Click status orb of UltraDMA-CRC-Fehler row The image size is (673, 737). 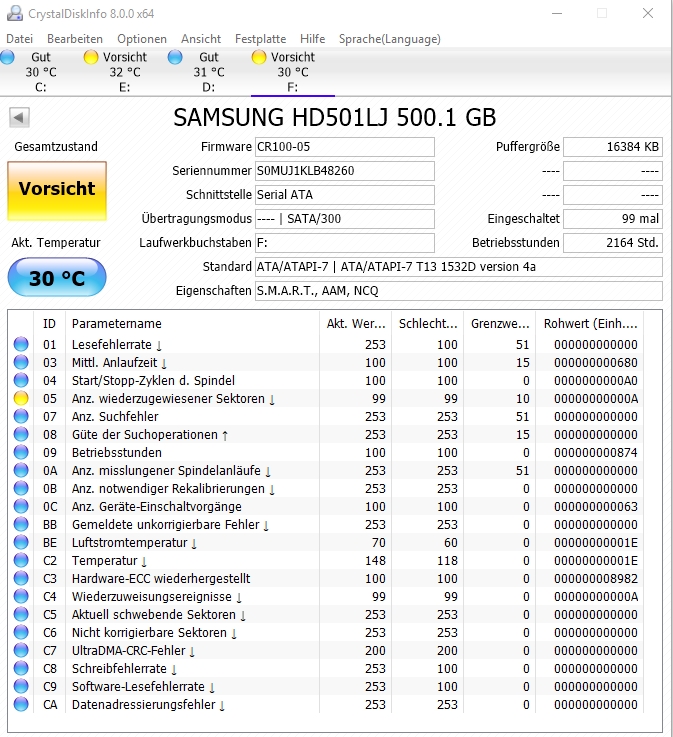21,651
